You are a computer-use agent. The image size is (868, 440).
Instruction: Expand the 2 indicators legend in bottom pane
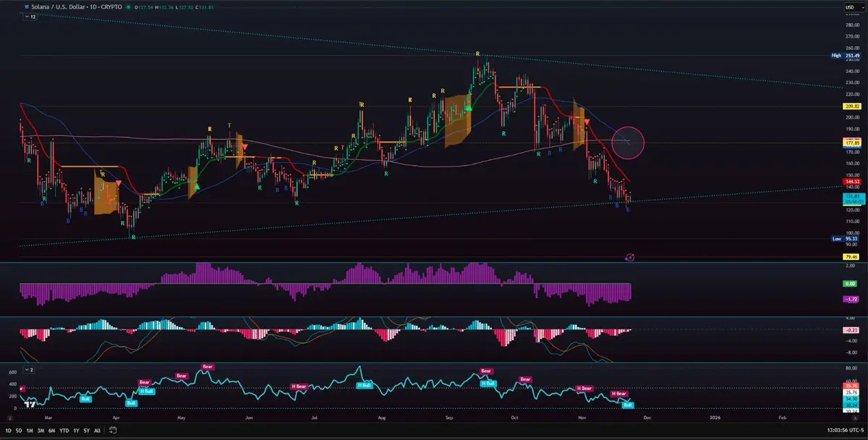click(x=30, y=369)
